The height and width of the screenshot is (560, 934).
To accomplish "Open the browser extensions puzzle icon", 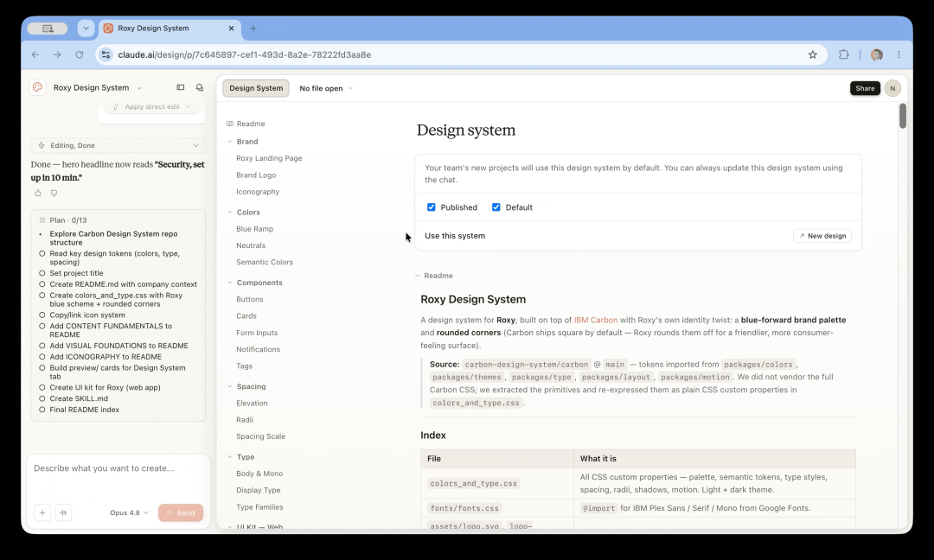I will point(843,54).
